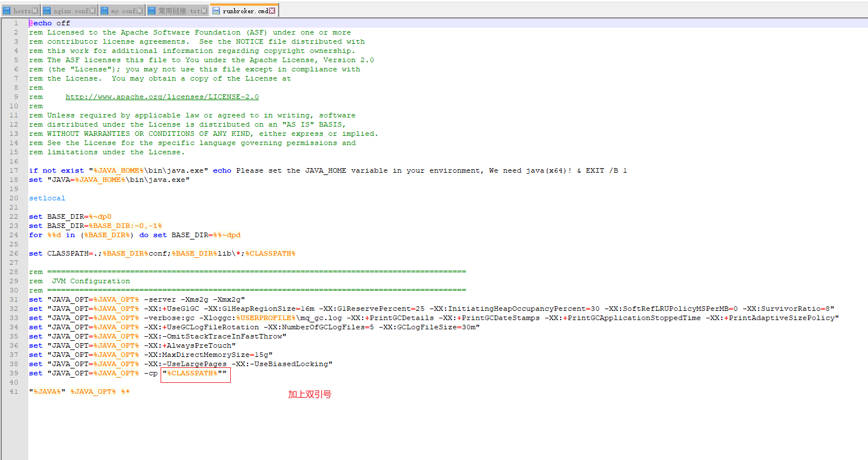Image resolution: width=868 pixels, height=460 pixels.
Task: Close the nginx.conf tab
Action: click(x=93, y=10)
